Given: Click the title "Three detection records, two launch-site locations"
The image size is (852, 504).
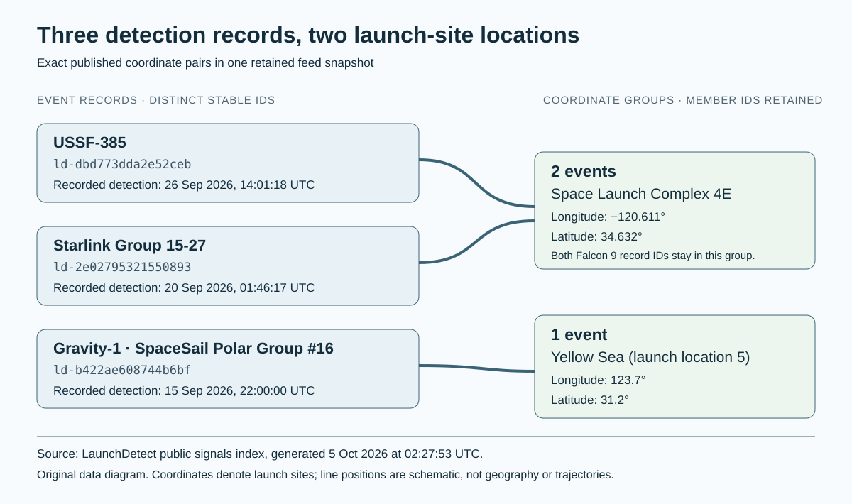Looking at the screenshot, I should [308, 35].
